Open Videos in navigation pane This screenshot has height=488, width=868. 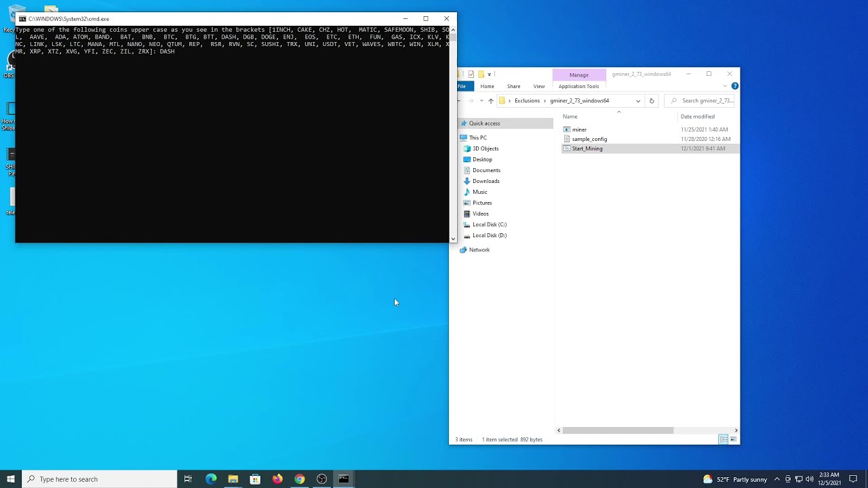click(x=480, y=213)
